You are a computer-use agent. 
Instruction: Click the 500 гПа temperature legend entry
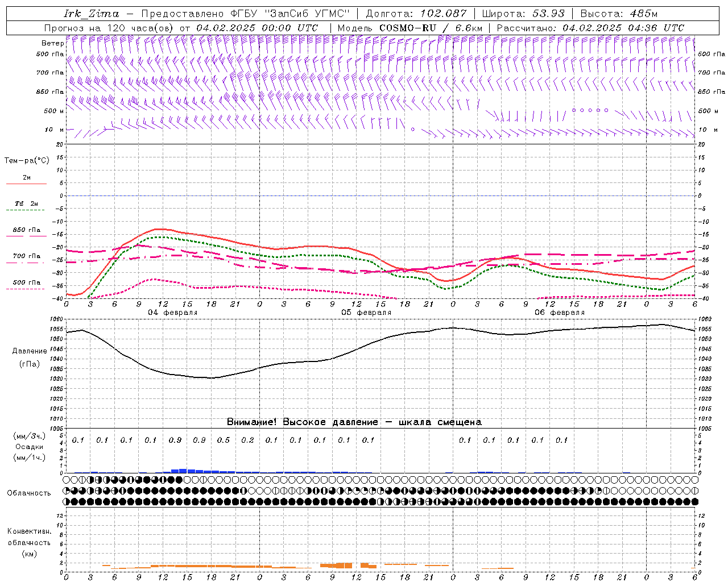pyautogui.click(x=27, y=282)
